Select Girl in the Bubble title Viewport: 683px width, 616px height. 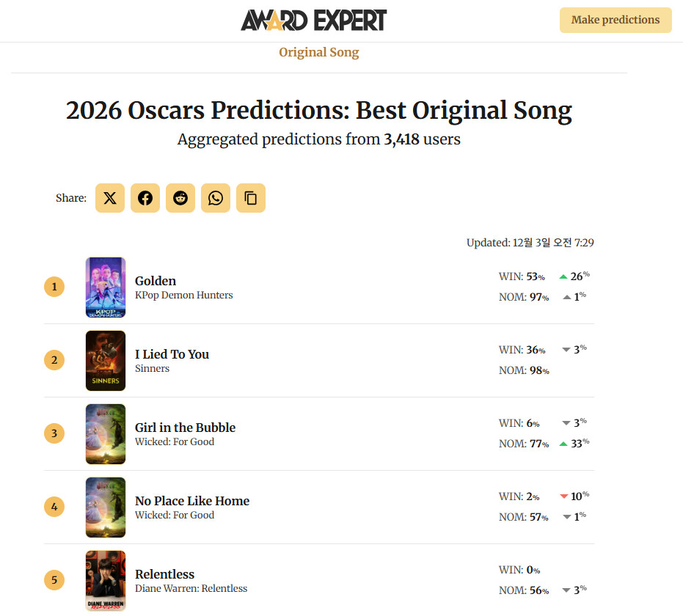(185, 428)
